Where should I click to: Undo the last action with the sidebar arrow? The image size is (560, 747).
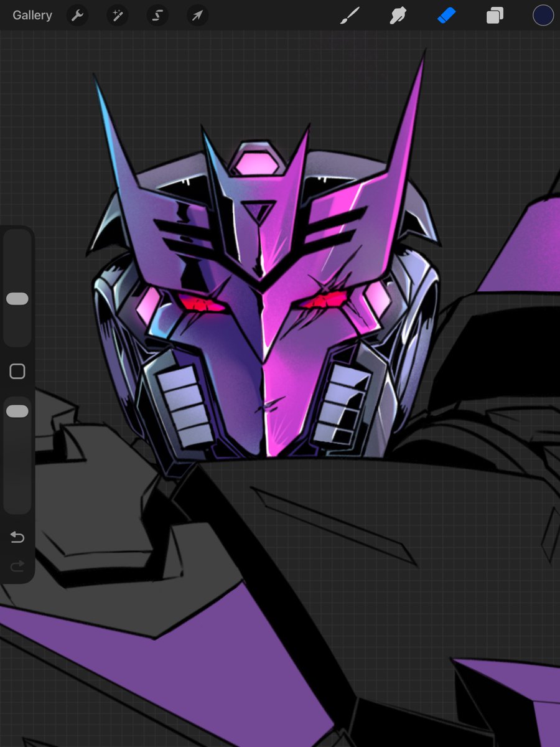click(x=17, y=537)
